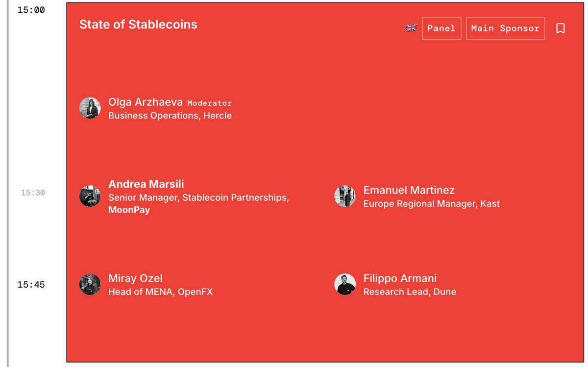588x367 pixels.
Task: Click the Moderator label beside Olga
Action: (x=210, y=103)
